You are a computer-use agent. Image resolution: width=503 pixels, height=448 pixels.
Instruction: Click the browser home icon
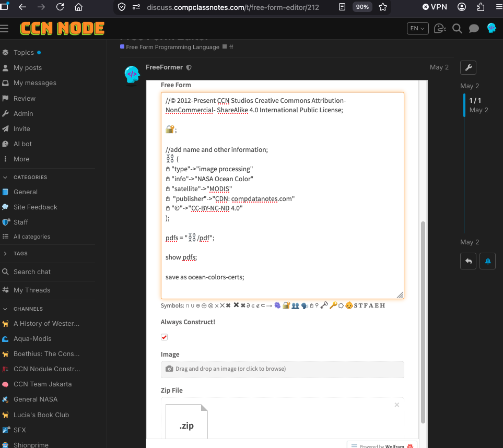point(78,7)
